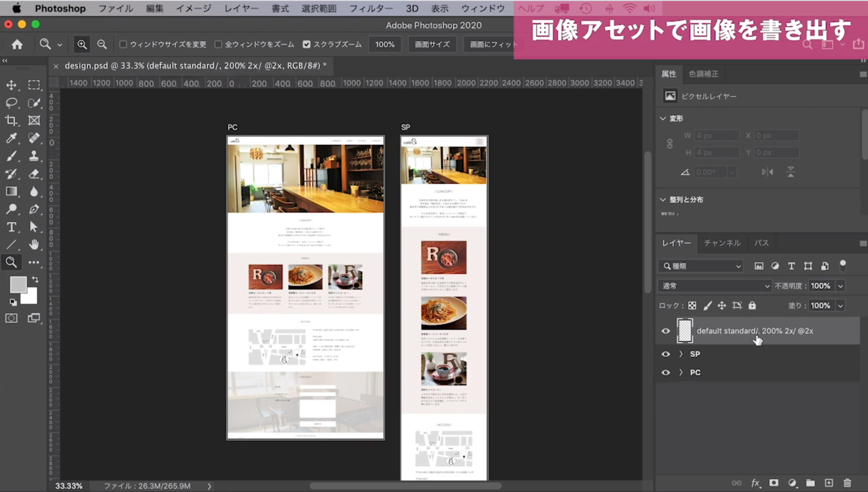Click the zoom out magnifier button
868x492 pixels.
(102, 44)
